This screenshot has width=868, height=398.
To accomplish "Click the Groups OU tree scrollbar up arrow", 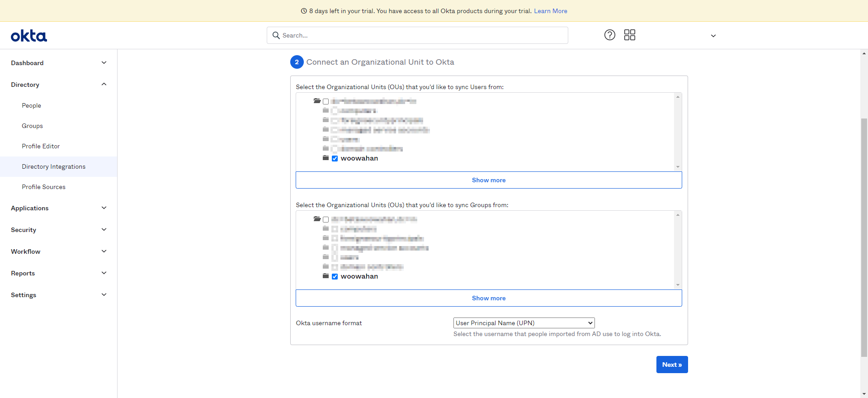I will (678, 215).
